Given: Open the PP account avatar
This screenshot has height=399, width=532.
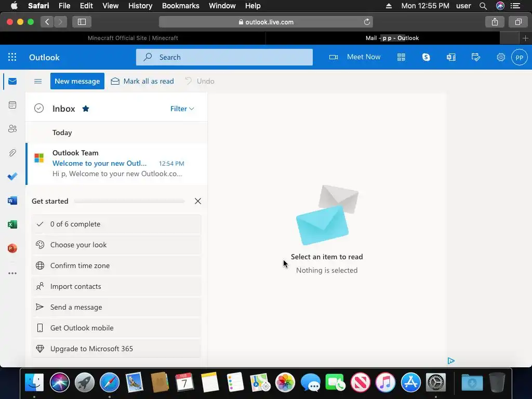Looking at the screenshot, I should pyautogui.click(x=520, y=57).
